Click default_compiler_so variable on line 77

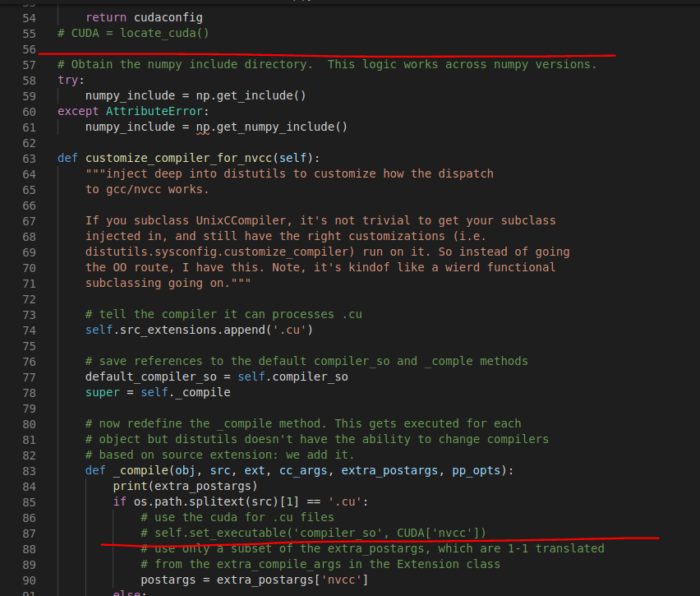(x=151, y=377)
